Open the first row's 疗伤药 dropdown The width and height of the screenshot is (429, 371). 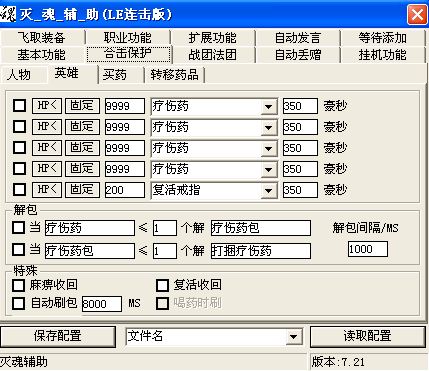(x=268, y=107)
